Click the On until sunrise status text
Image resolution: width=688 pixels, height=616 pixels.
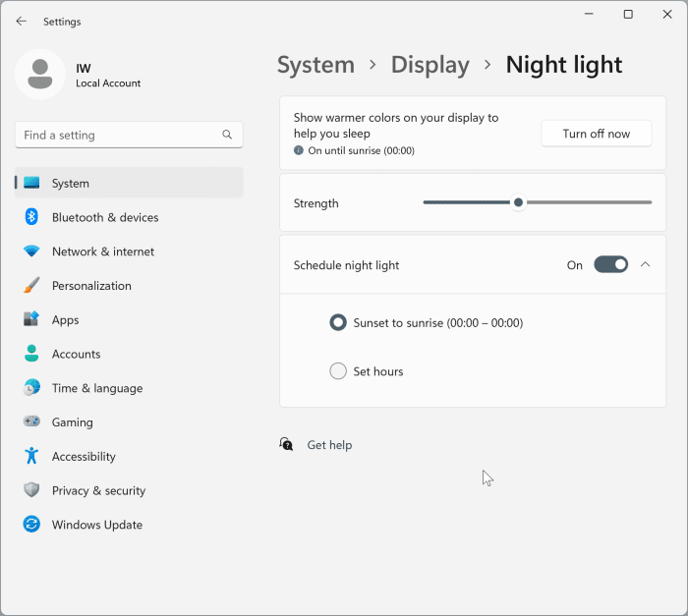(361, 151)
